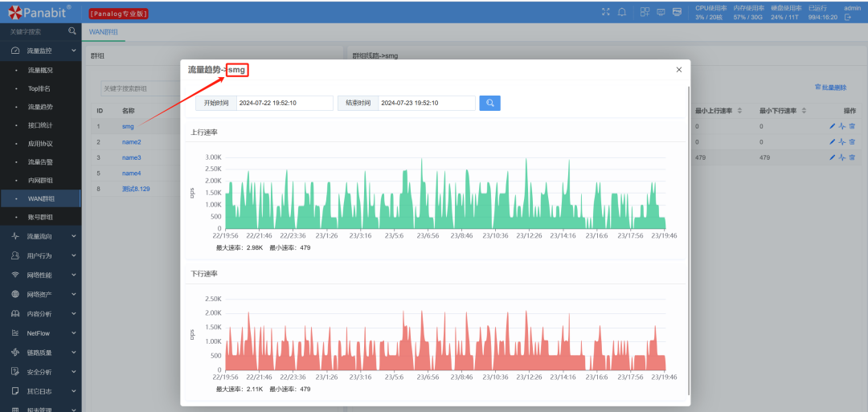Collapse the 流量监控 menu chevron
This screenshot has width=868, height=412.
coord(74,51)
